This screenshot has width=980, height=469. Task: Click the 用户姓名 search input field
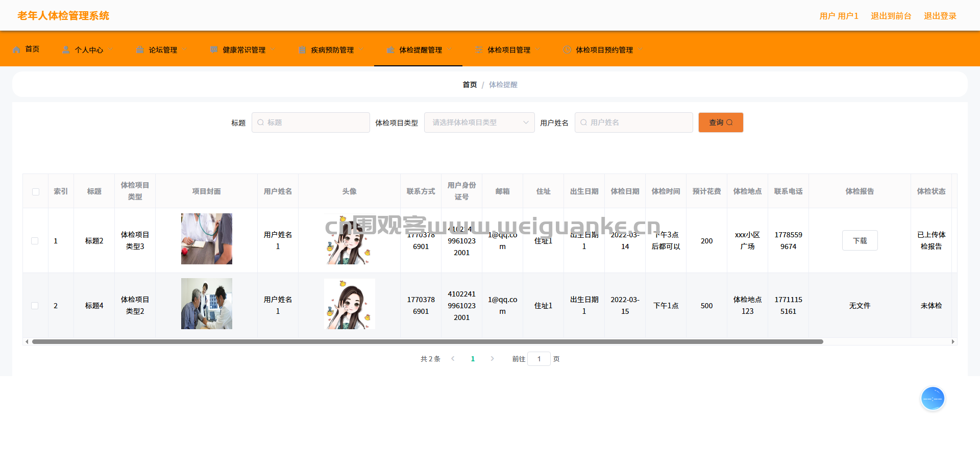tap(634, 122)
